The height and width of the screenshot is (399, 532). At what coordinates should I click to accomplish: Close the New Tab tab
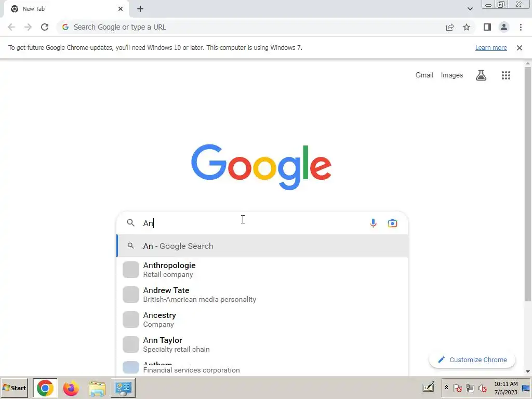(121, 9)
